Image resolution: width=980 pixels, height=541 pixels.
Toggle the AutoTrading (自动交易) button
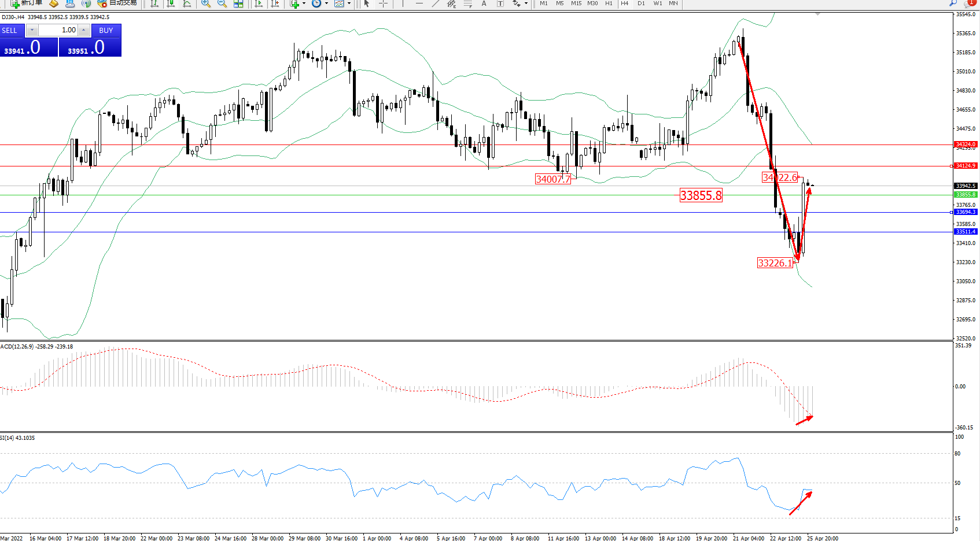117,3
